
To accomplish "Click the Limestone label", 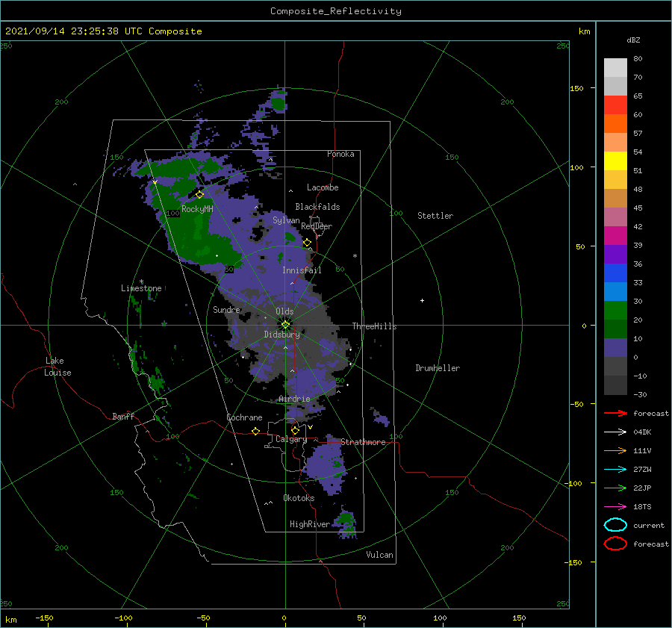I will tap(141, 288).
